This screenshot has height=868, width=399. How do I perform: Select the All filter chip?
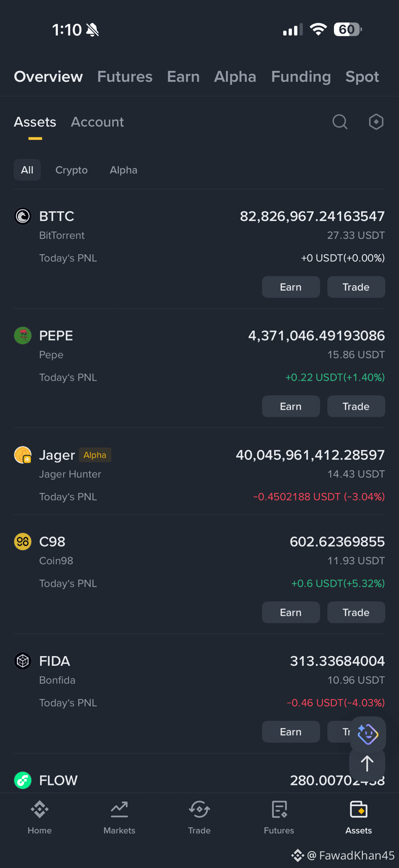27,170
